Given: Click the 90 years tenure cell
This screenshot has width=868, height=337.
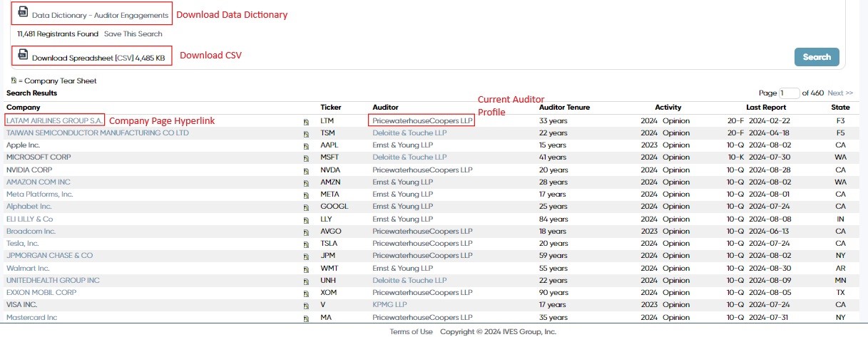Looking at the screenshot, I should tap(553, 292).
